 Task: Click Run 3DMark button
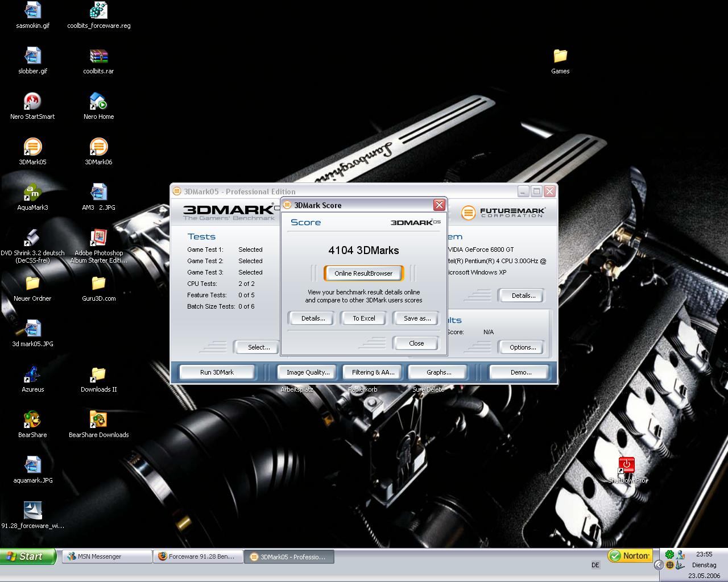point(217,372)
